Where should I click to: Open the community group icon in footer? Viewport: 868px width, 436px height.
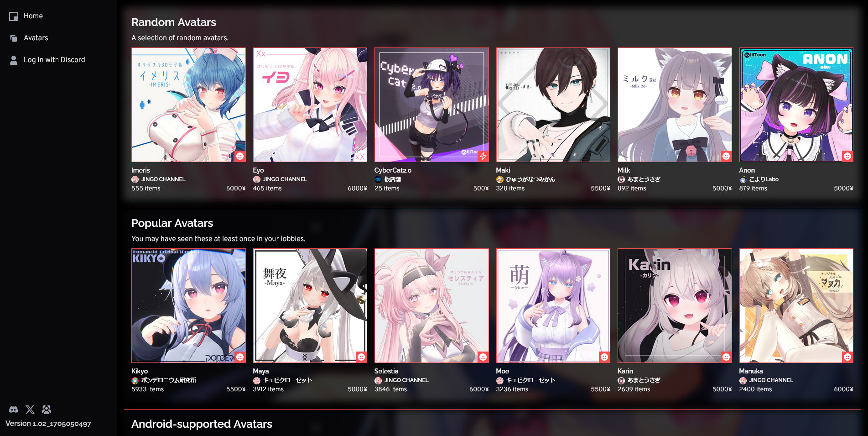47,410
